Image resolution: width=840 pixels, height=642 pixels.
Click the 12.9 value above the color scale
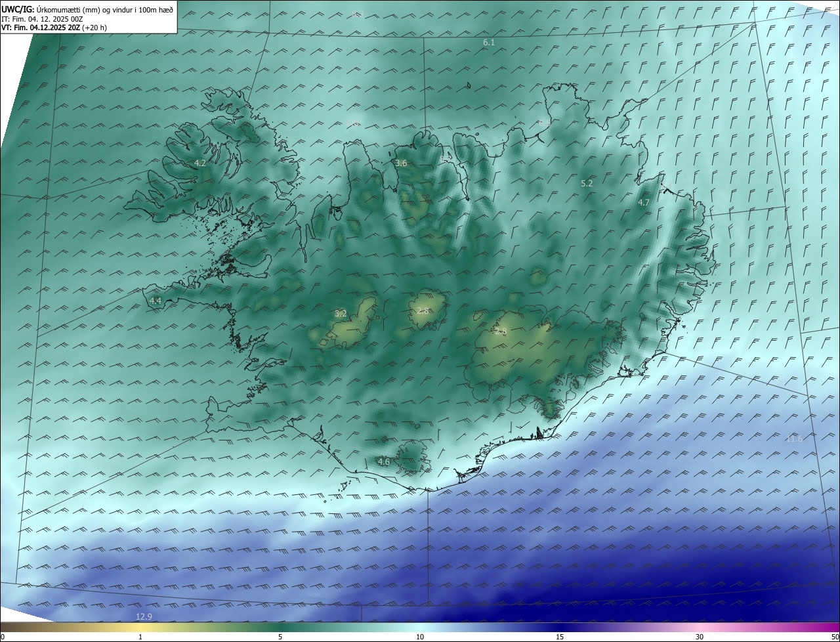(x=144, y=616)
